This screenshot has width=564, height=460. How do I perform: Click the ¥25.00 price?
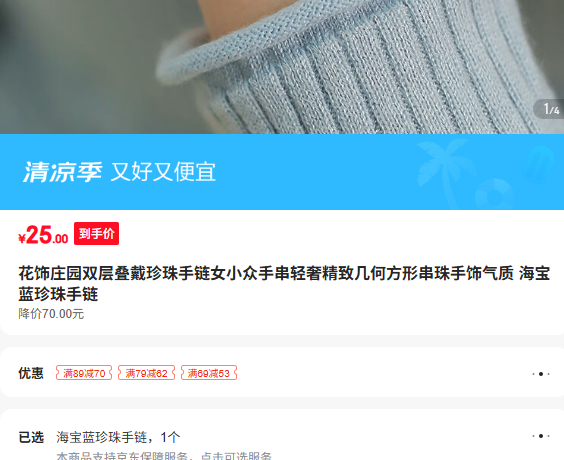(x=43, y=235)
